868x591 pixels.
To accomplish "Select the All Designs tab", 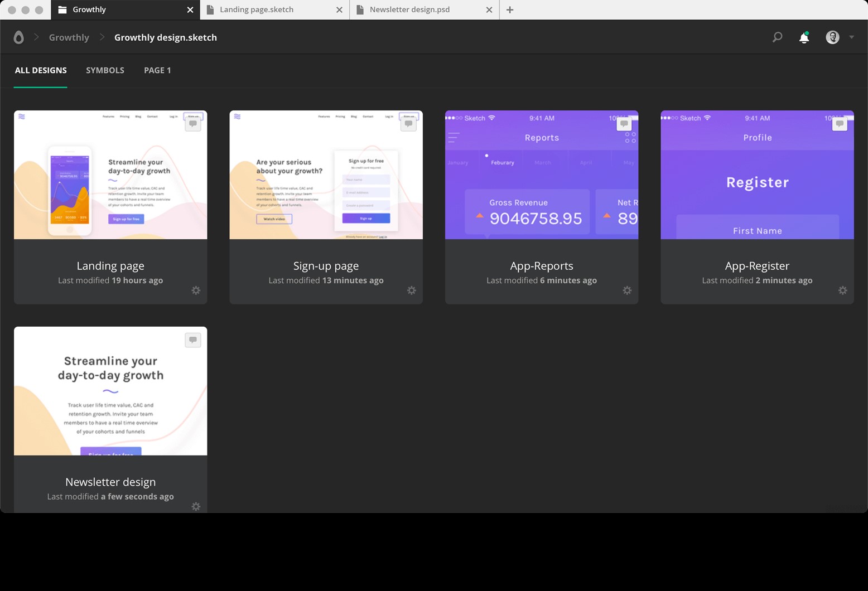I will (x=41, y=70).
